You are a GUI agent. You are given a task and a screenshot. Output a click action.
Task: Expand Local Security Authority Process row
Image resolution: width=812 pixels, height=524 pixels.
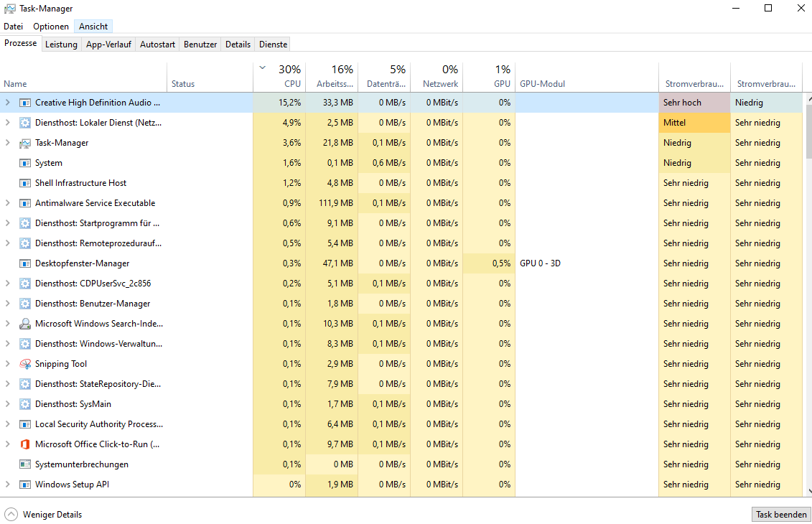[x=7, y=424]
